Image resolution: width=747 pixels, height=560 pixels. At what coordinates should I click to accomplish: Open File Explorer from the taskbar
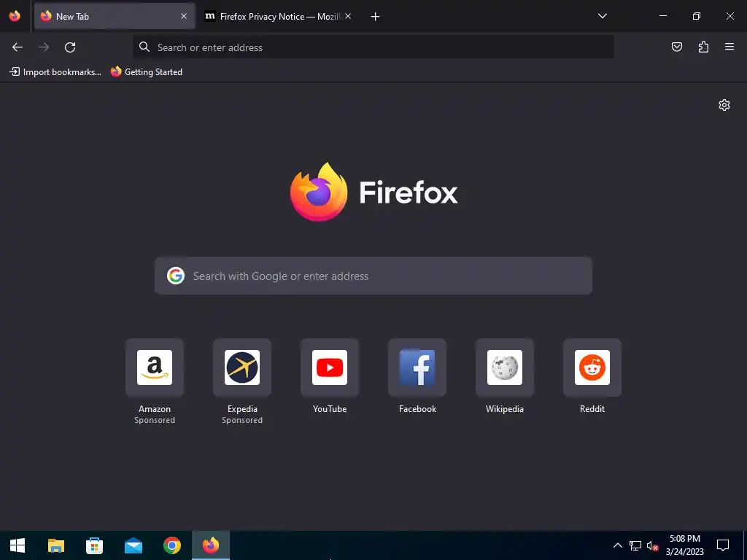click(56, 545)
